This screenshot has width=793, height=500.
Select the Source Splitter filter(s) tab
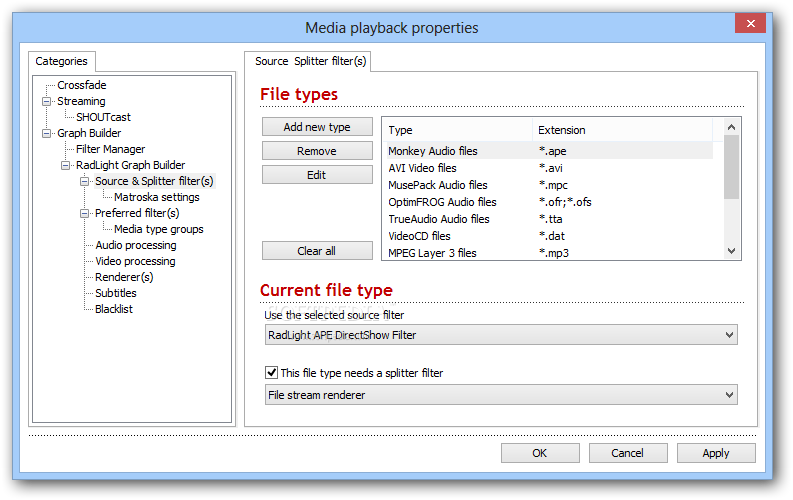(x=310, y=61)
